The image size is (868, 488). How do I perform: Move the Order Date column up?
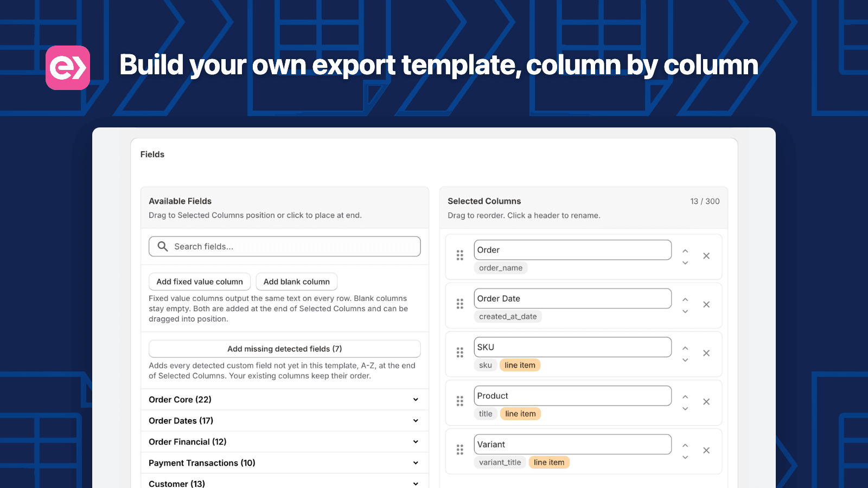click(x=685, y=300)
